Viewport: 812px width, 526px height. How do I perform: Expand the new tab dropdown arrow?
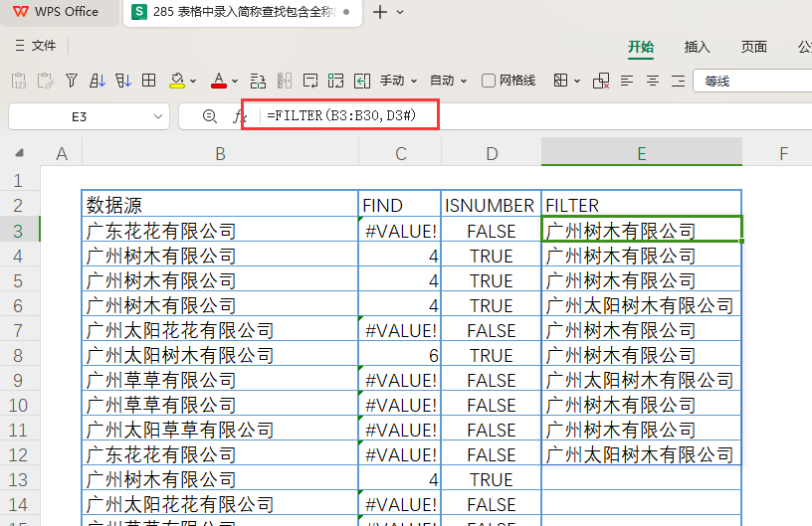[400, 12]
